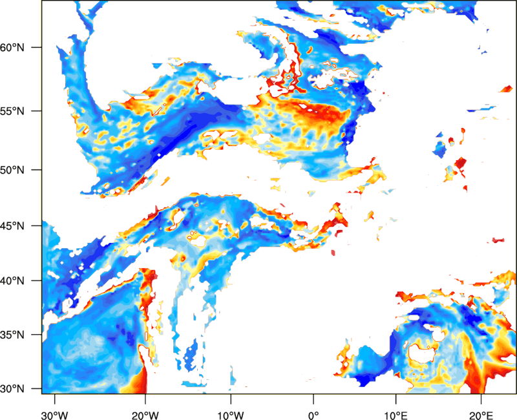The image size is (517, 420).
Task: Click the 20°E longitude label
Action: tap(481, 415)
